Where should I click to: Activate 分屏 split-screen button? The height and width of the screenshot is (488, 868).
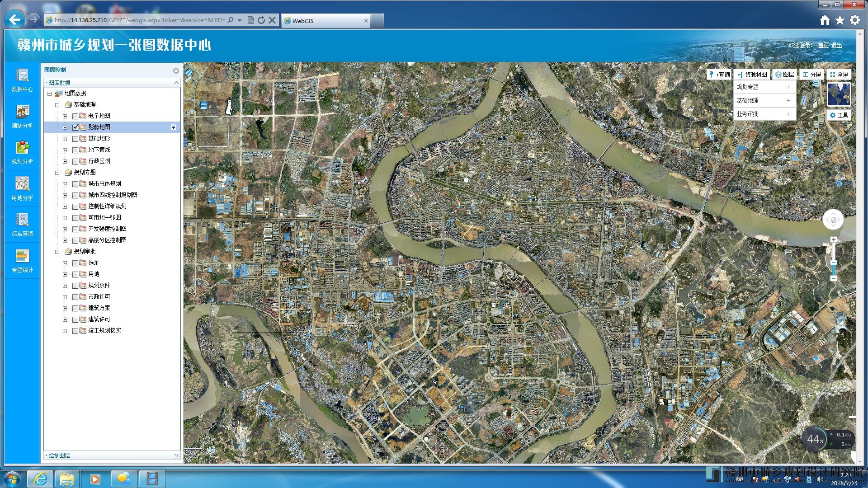812,75
